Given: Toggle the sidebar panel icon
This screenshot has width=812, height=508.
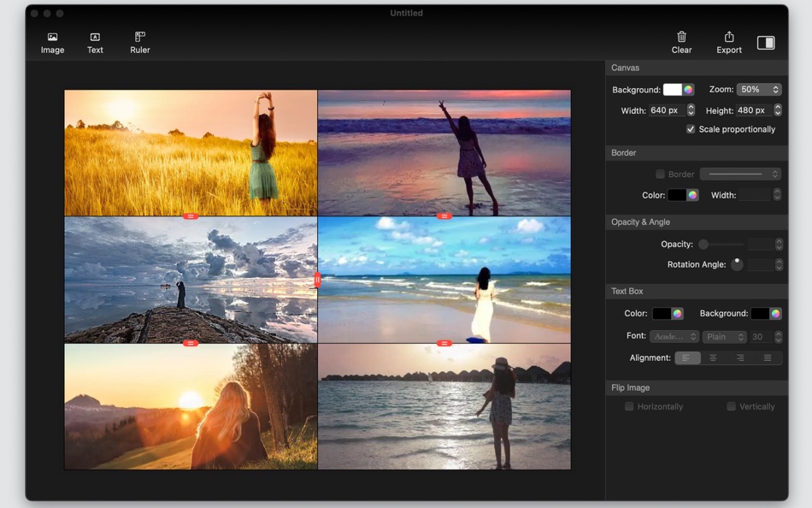Looking at the screenshot, I should (x=766, y=43).
